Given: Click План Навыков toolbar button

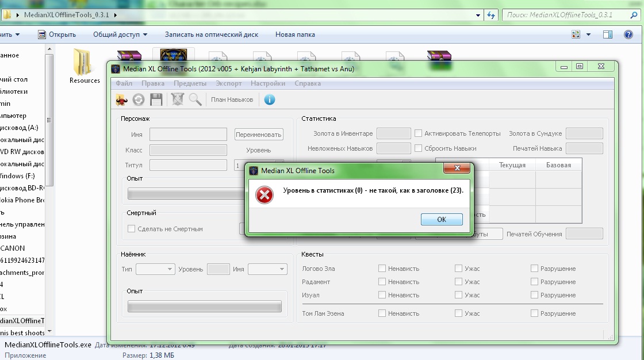Looking at the screenshot, I should [x=232, y=99].
